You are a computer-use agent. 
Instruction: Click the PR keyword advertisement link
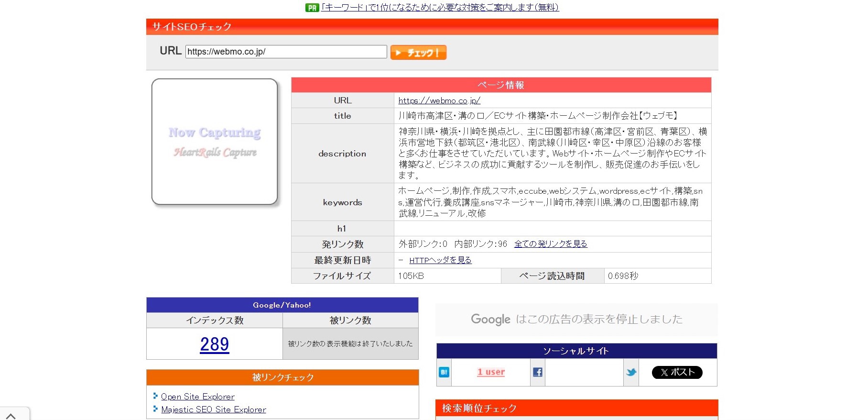coord(440,8)
